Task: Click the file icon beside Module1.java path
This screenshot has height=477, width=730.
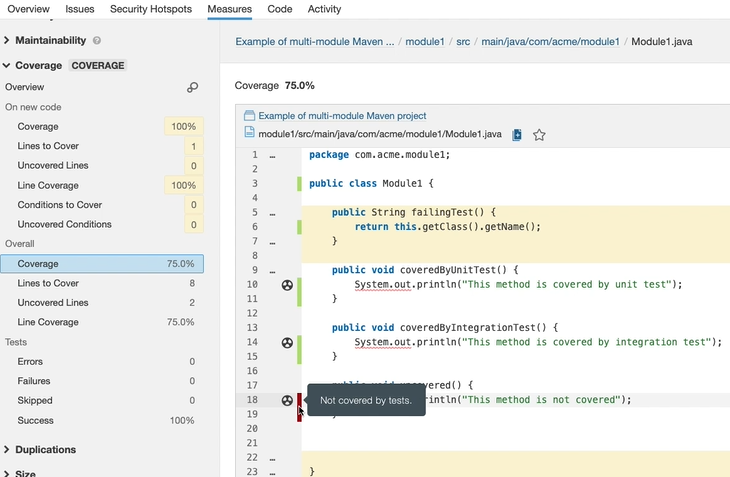Action: point(250,132)
